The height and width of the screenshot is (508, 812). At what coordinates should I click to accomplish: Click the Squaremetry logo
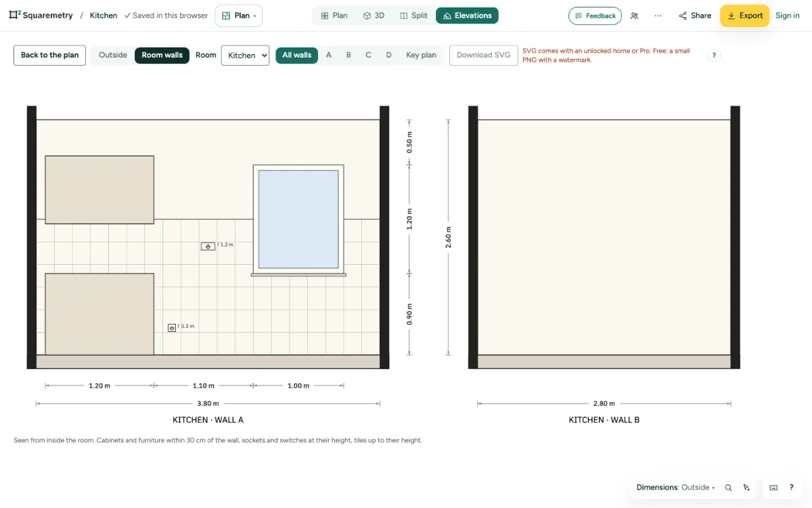pyautogui.click(x=41, y=15)
